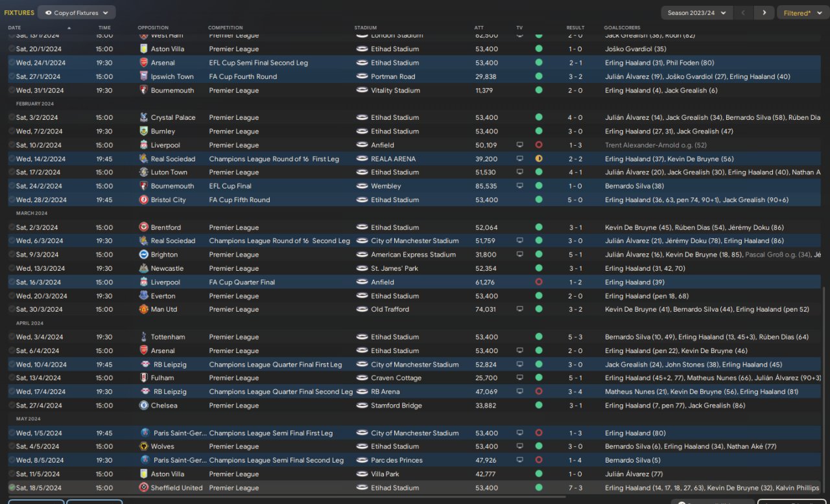Sort by the Result column header
The height and width of the screenshot is (504, 830).
point(575,28)
